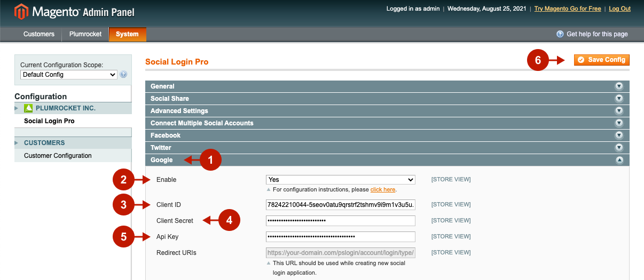The height and width of the screenshot is (280, 644).
Task: Click the Client Secret password field
Action: (x=340, y=221)
